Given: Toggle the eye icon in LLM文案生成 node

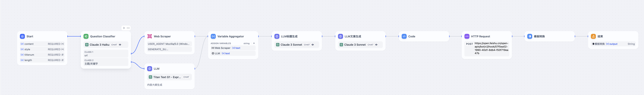Looking at the screenshot, I should (x=376, y=45).
